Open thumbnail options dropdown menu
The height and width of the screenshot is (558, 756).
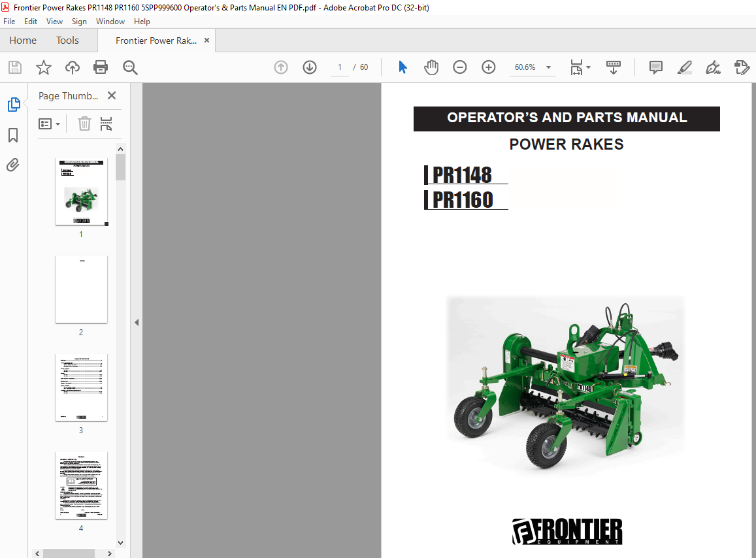49,124
